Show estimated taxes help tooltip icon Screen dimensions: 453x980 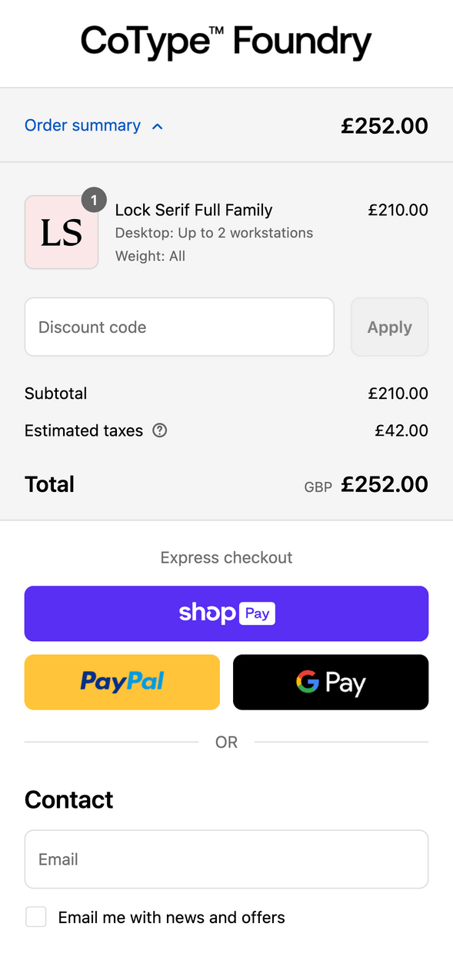click(160, 430)
